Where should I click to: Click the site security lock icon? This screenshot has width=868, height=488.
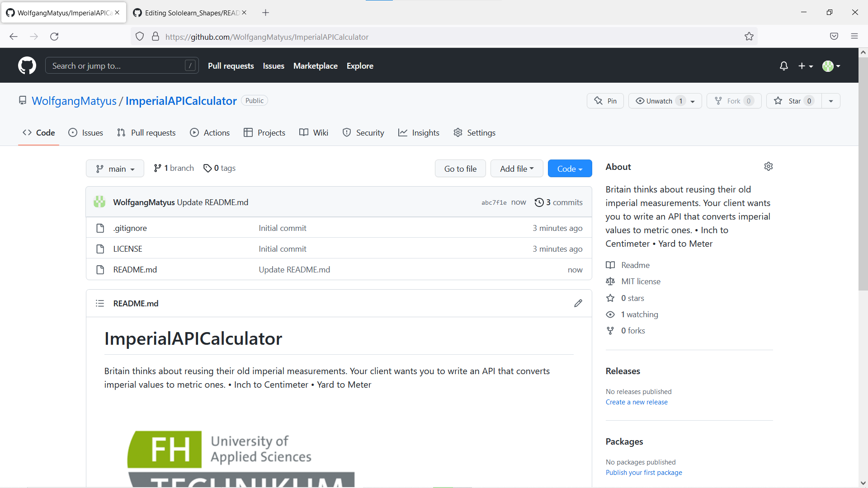pyautogui.click(x=156, y=37)
